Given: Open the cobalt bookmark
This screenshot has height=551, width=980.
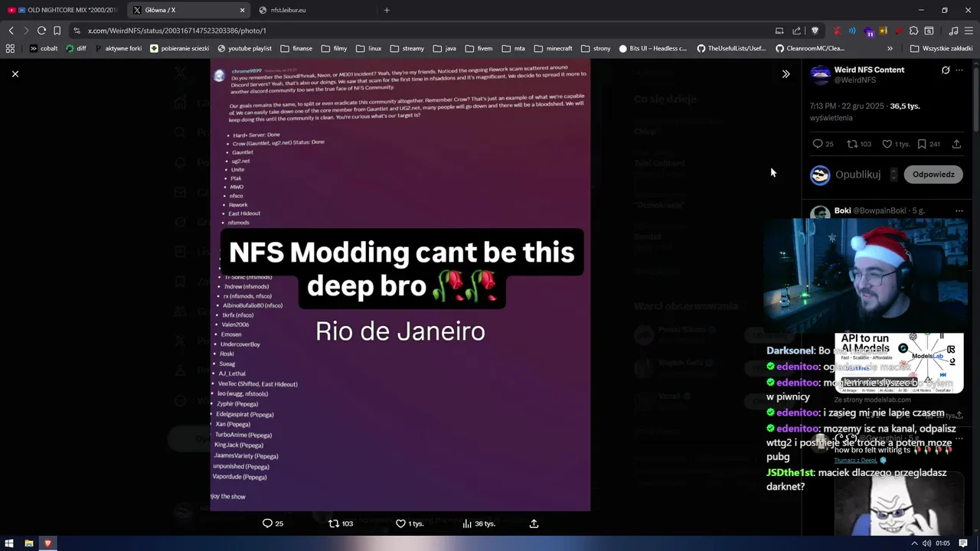Looking at the screenshot, I should pyautogui.click(x=44, y=48).
